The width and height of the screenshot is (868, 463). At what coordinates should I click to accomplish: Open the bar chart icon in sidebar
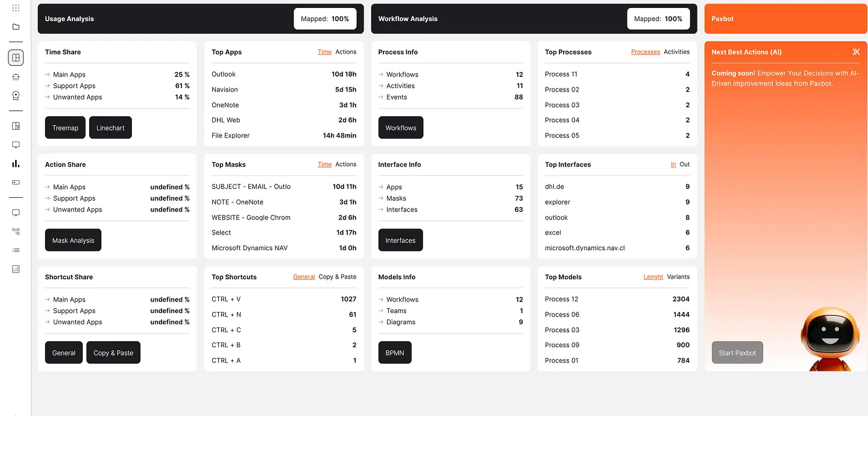click(x=16, y=163)
